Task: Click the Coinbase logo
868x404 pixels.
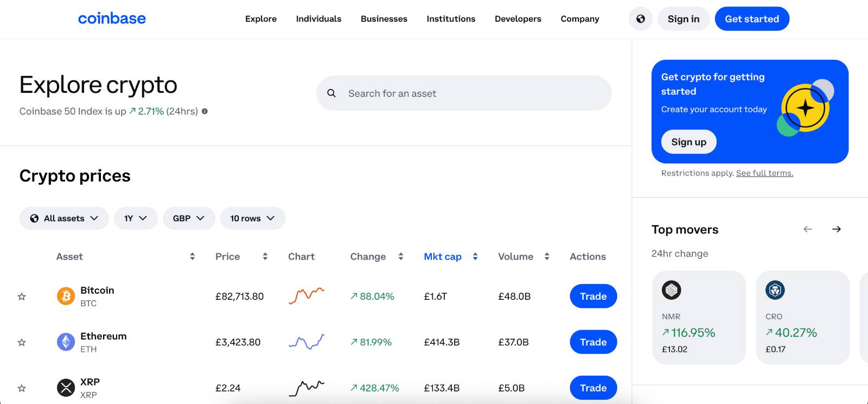Action: 112,18
